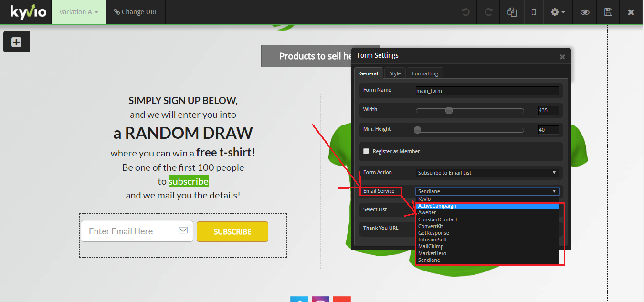Adjust the Width slider handle
Screen dimensions: 644x302
[449, 110]
